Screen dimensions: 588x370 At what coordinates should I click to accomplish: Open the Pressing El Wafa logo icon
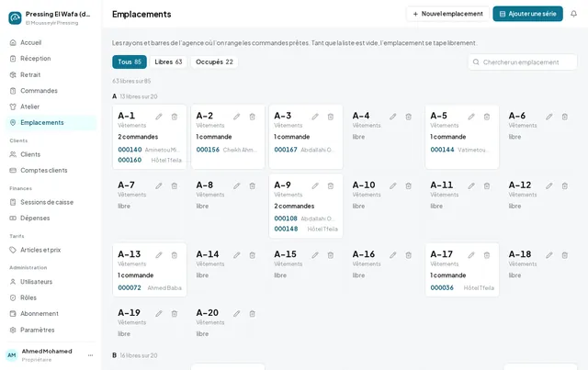tap(15, 17)
